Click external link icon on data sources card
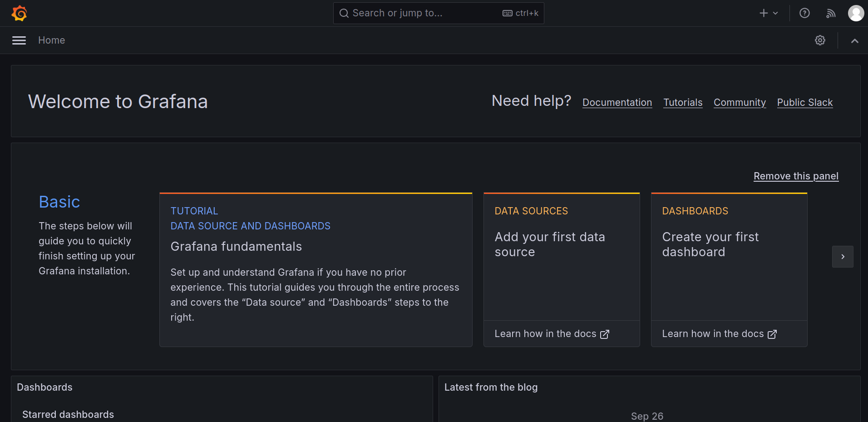This screenshot has height=422, width=868. coord(605,334)
